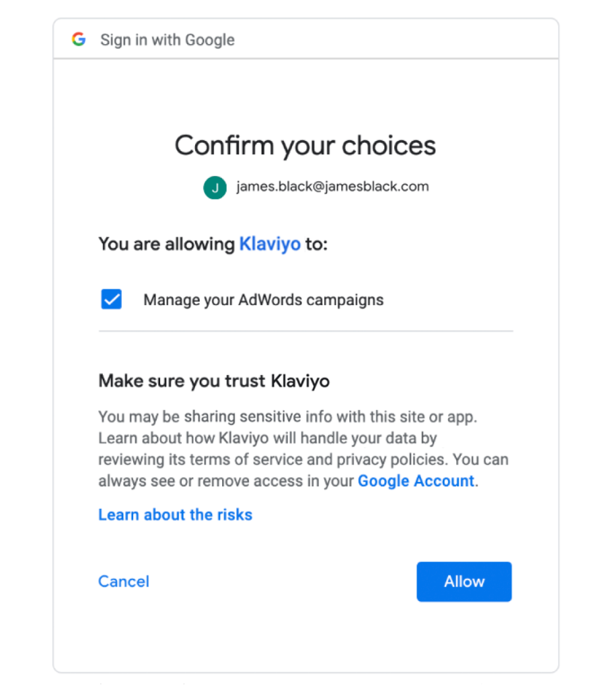Click the "always see or remove access" text
Screen dimensions: 605x700
point(198,481)
